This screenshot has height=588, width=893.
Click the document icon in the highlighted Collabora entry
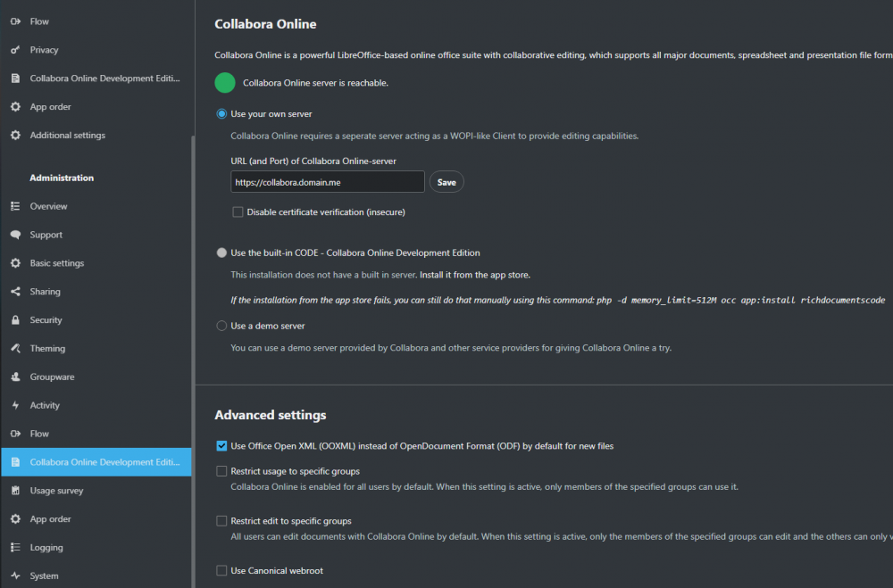point(15,462)
